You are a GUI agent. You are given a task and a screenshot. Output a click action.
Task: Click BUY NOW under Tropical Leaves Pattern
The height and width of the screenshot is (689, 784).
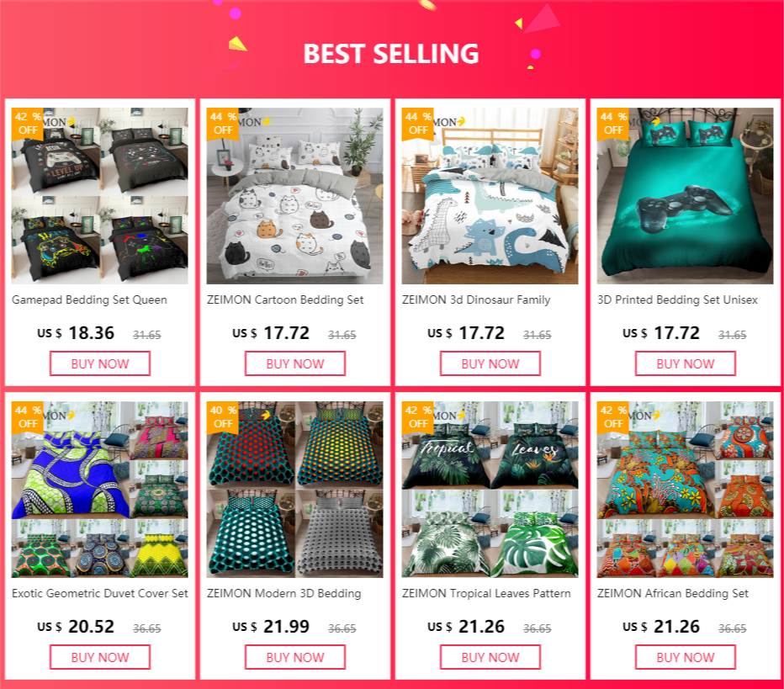coord(490,657)
